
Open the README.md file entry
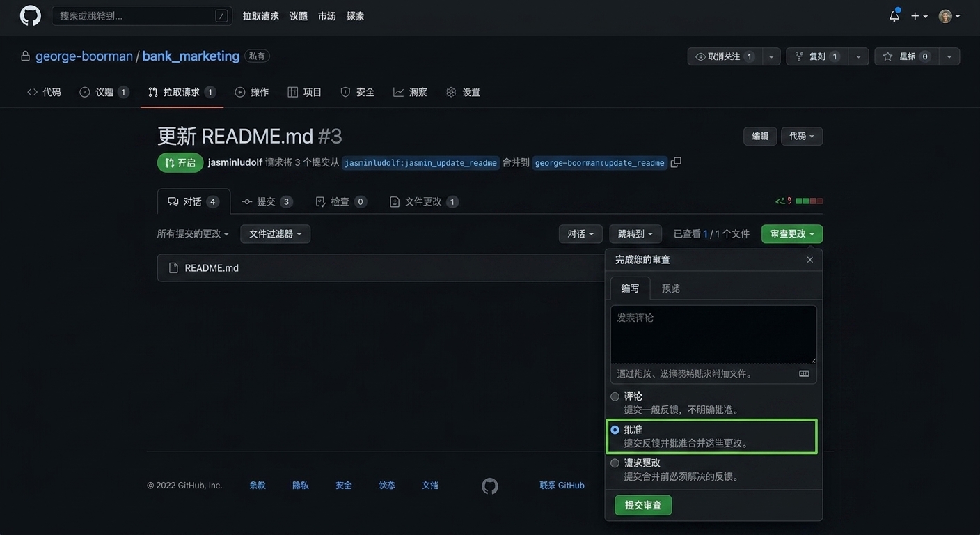[x=212, y=268]
